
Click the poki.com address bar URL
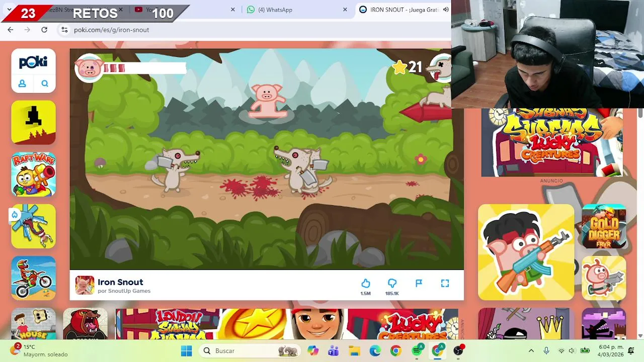[111, 30]
